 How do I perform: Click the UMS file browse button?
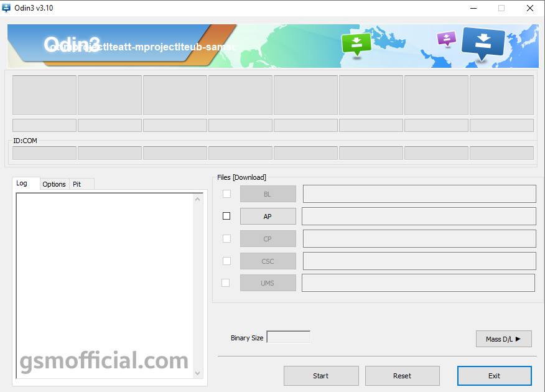click(268, 283)
